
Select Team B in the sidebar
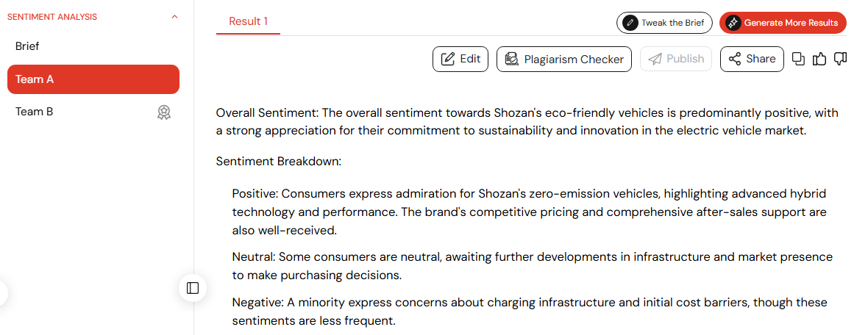click(93, 112)
